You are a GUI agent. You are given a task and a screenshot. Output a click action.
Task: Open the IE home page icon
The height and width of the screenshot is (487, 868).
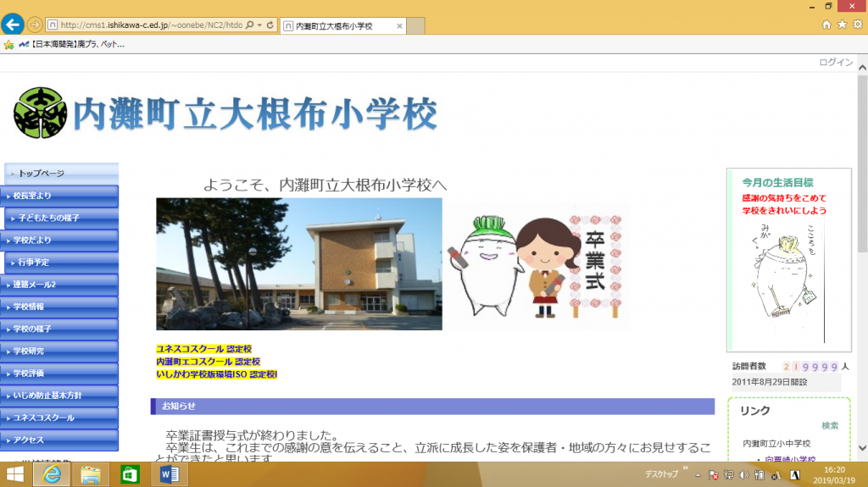point(826,25)
